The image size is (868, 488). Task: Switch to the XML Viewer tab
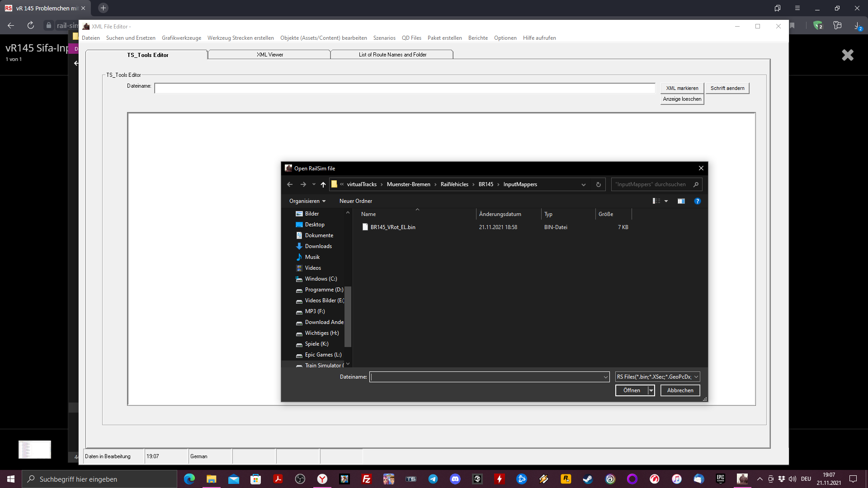pos(269,55)
